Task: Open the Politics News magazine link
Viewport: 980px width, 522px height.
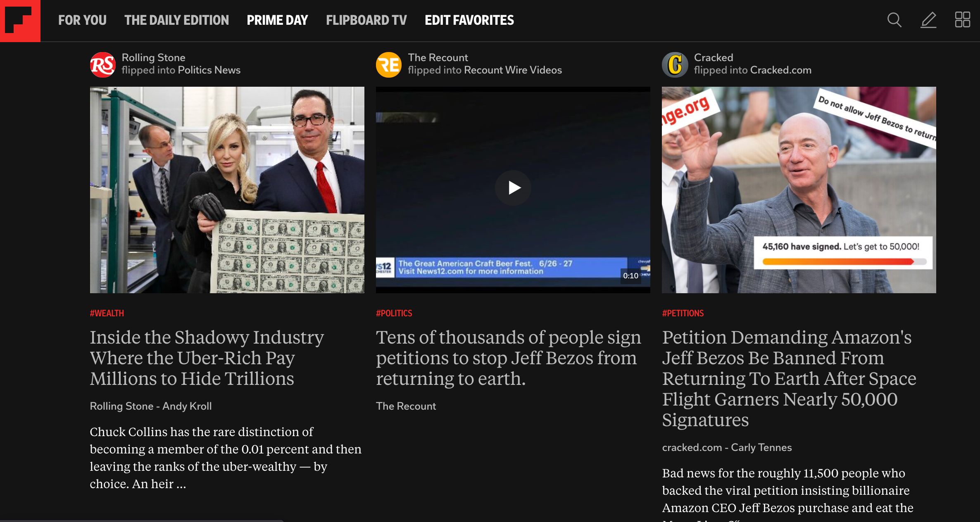Action: [209, 70]
